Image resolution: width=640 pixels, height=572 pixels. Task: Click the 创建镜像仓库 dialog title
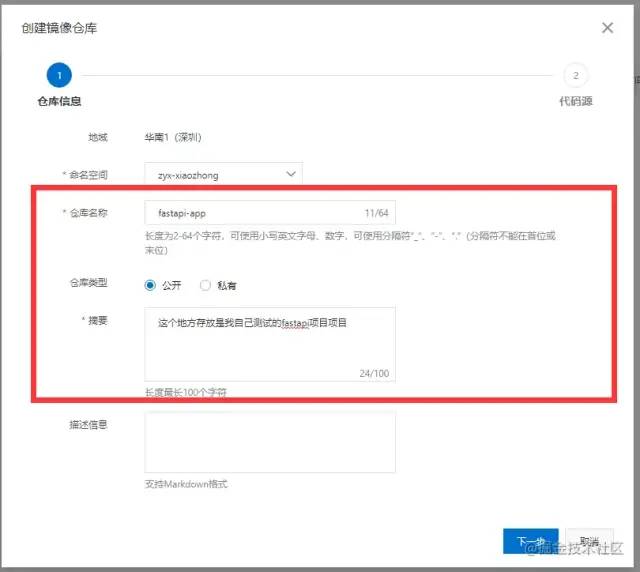[x=59, y=28]
